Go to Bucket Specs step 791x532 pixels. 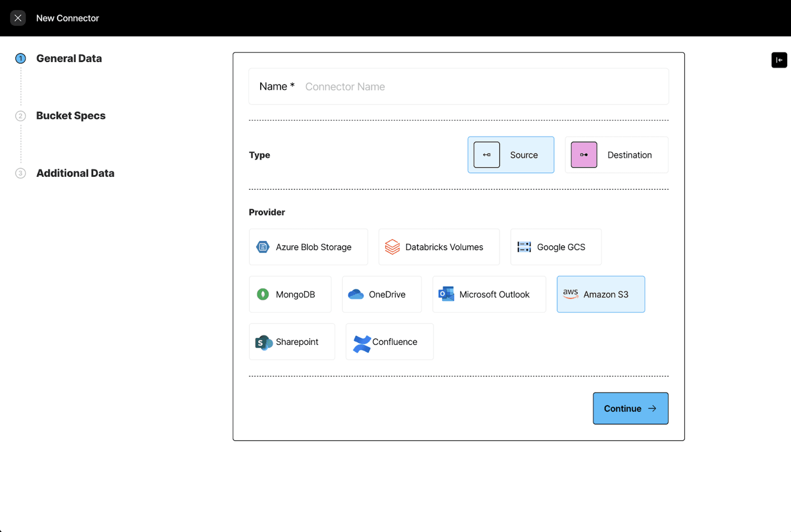point(71,116)
